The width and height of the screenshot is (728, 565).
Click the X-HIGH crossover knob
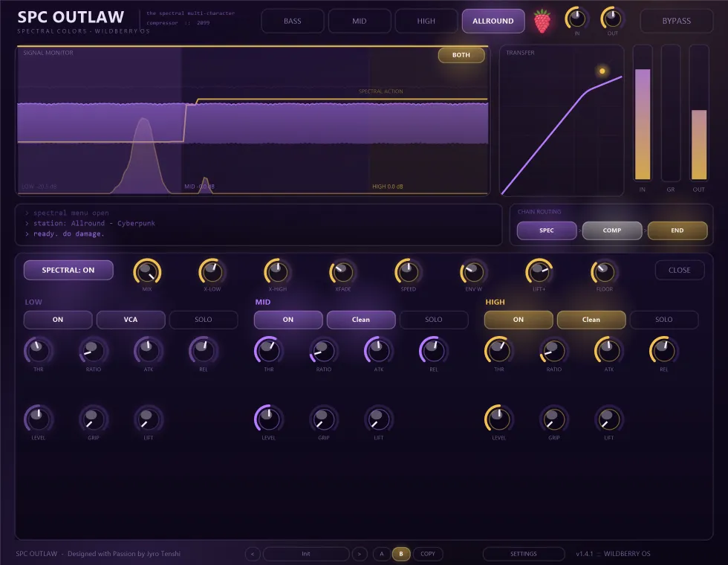[x=278, y=272]
